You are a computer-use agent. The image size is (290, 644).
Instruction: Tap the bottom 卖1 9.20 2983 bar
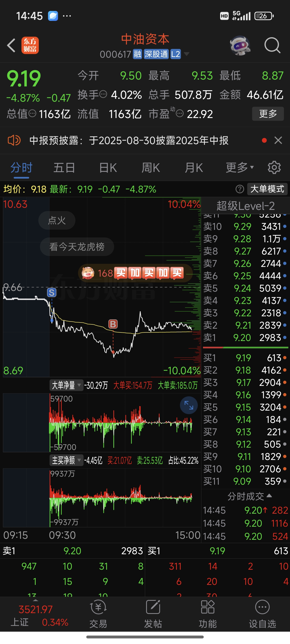(72, 551)
